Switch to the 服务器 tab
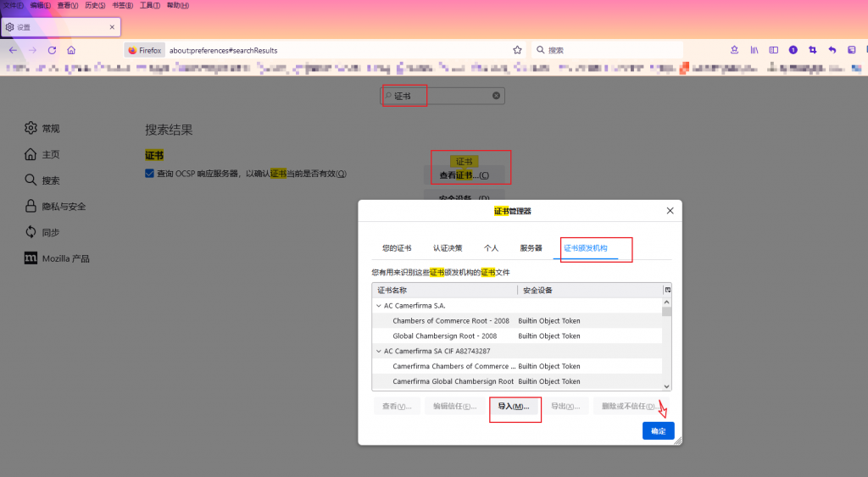The height and width of the screenshot is (477, 868). pyautogui.click(x=531, y=248)
